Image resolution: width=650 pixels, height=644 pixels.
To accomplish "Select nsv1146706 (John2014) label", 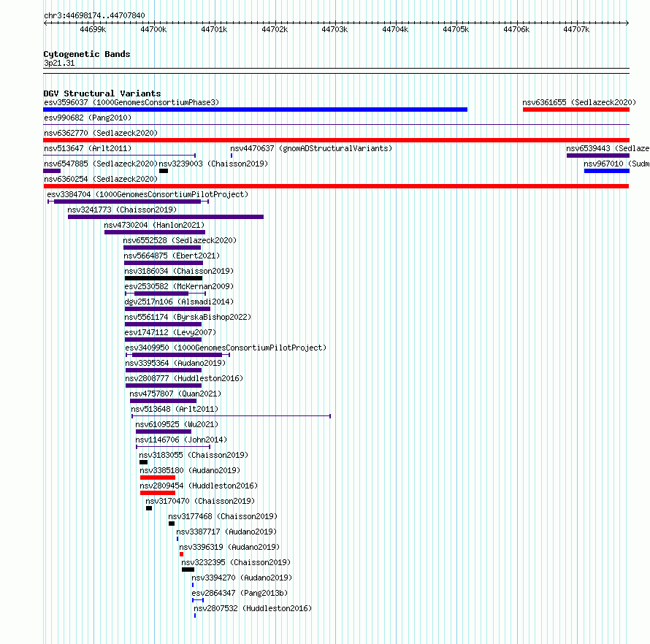I will [x=181, y=440].
